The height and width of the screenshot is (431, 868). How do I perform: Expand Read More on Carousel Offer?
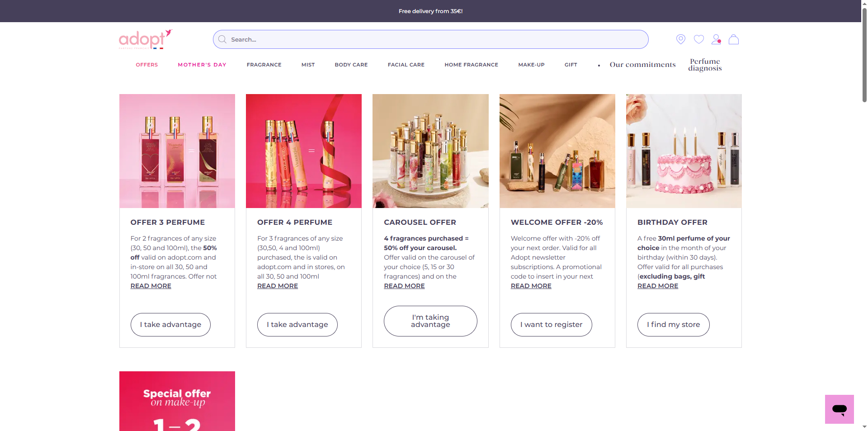click(x=404, y=286)
